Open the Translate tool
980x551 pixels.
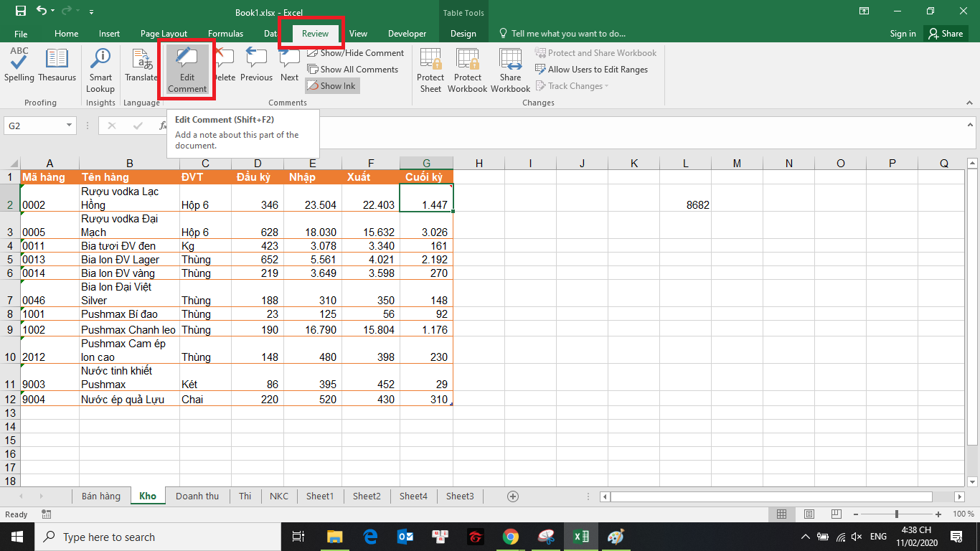click(141, 68)
